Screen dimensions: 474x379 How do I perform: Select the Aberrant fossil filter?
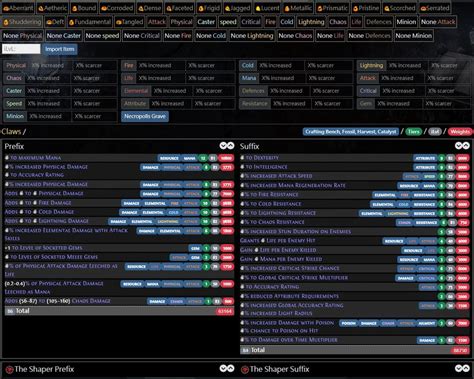[x=18, y=8]
